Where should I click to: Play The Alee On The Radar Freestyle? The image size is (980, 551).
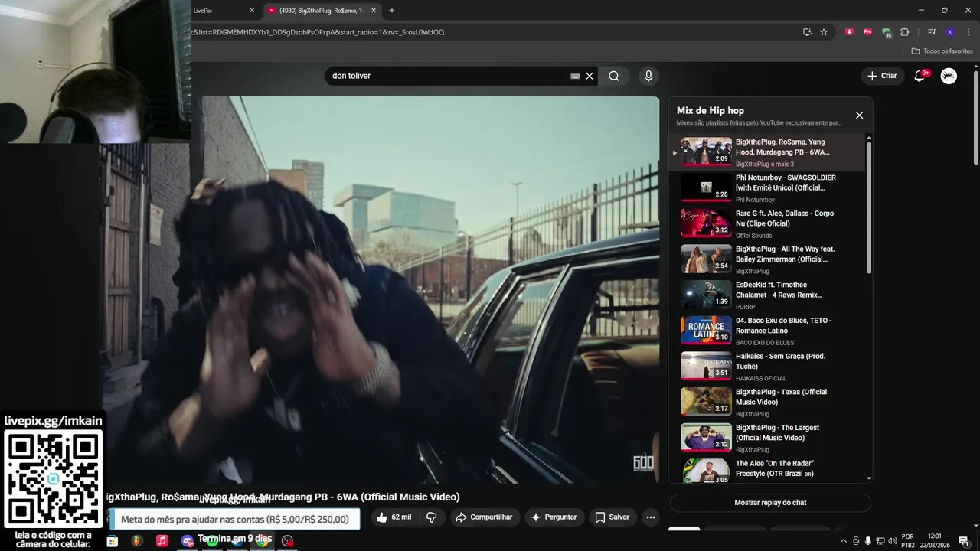pyautogui.click(x=767, y=470)
